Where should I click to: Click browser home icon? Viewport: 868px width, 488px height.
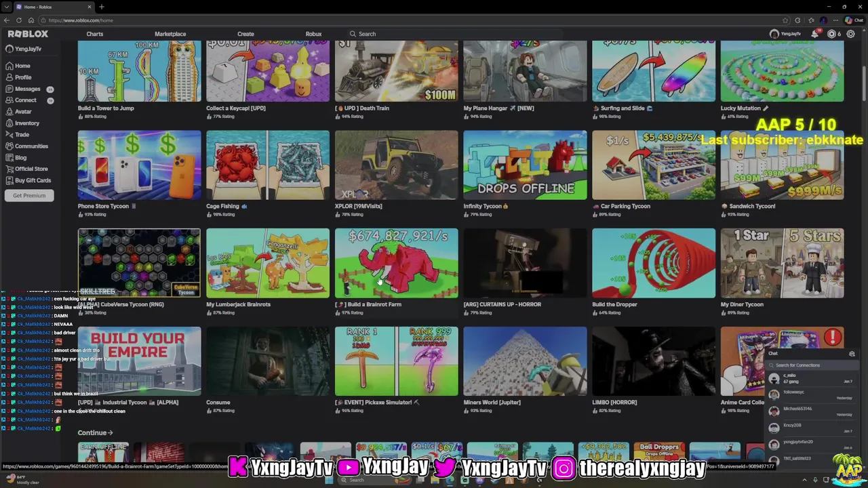[33, 20]
